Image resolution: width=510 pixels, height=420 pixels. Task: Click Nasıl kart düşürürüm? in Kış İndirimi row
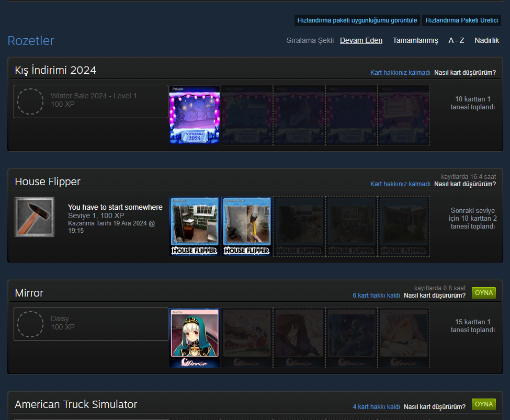465,73
